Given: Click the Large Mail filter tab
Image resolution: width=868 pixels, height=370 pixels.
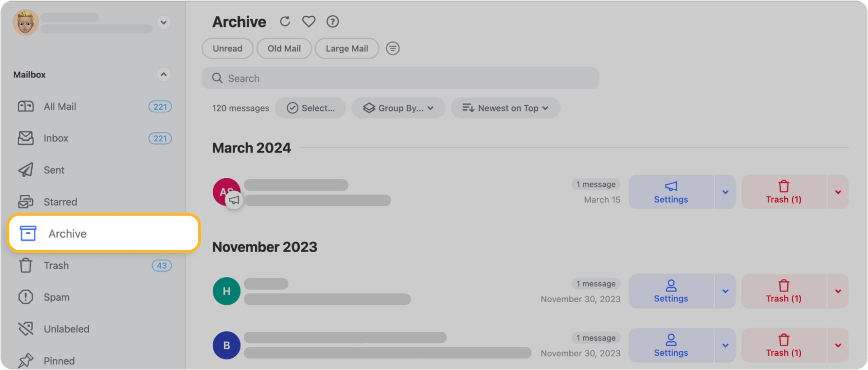Looking at the screenshot, I should click(x=347, y=48).
